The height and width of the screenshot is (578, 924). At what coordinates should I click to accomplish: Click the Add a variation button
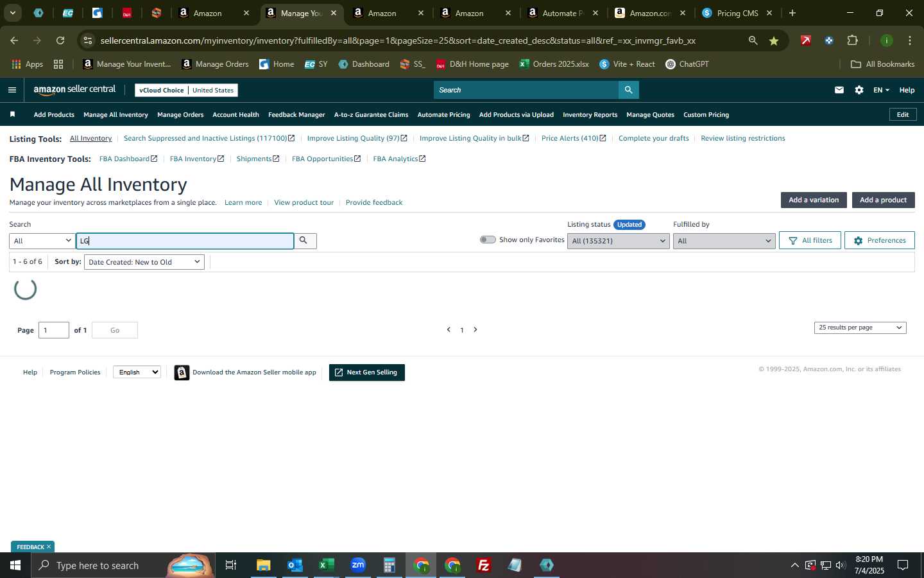tap(814, 200)
